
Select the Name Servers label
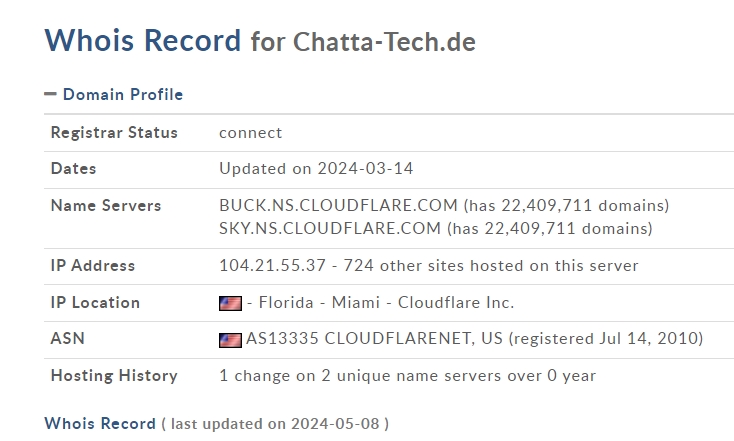[x=106, y=206]
